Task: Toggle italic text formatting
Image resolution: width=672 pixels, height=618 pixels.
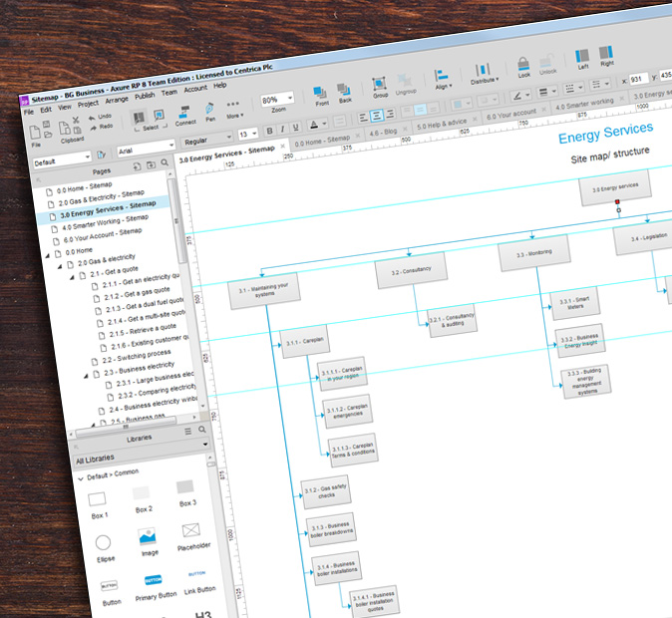Action: coord(282,129)
